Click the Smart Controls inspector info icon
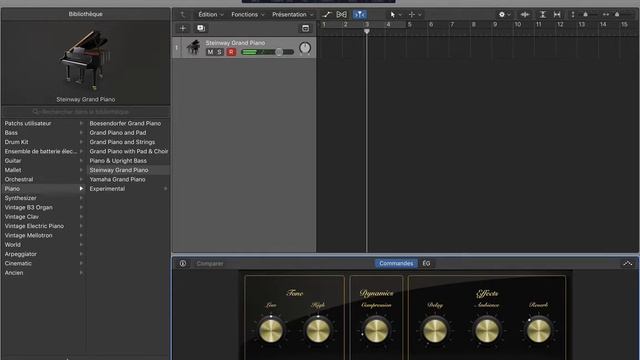 (x=183, y=264)
